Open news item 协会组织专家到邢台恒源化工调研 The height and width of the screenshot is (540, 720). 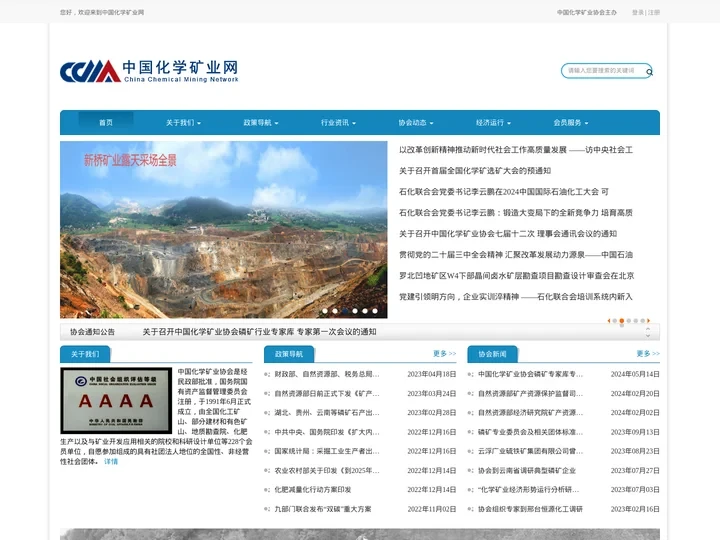click(530, 509)
